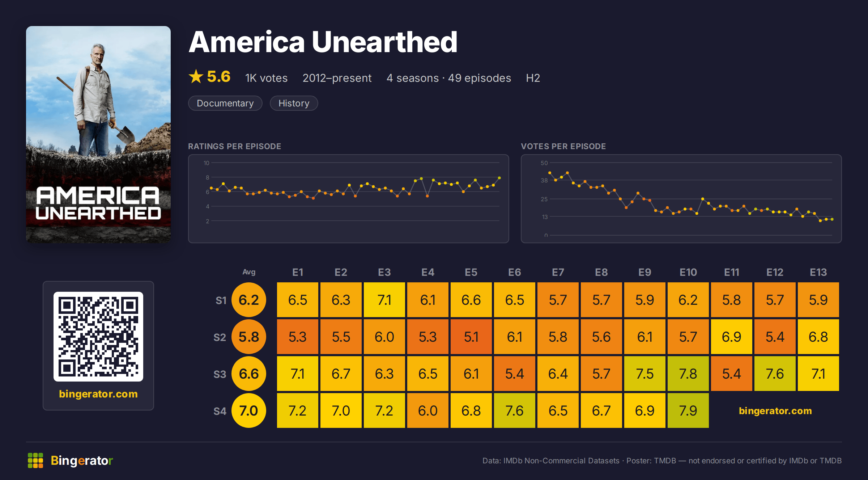Click the S1 average 6.2 circle
Image resolution: width=868 pixels, height=480 pixels.
(249, 300)
